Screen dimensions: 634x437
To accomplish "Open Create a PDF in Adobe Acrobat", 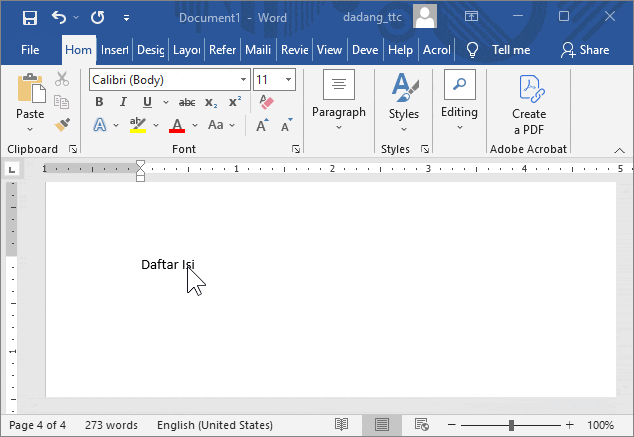I will point(529,105).
